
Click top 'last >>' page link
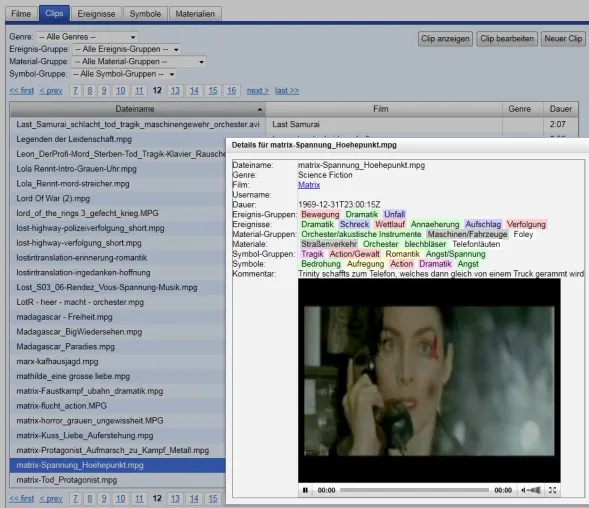(x=287, y=91)
